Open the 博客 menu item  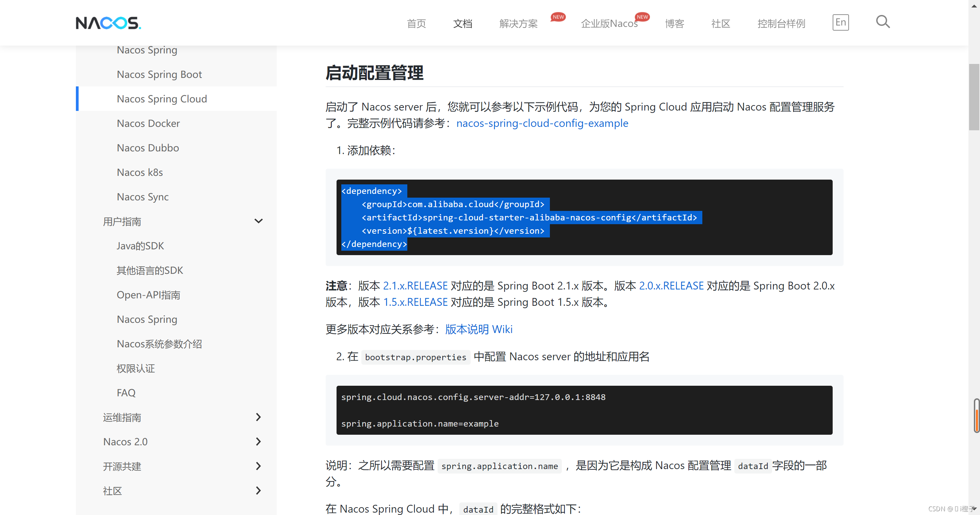coord(674,23)
